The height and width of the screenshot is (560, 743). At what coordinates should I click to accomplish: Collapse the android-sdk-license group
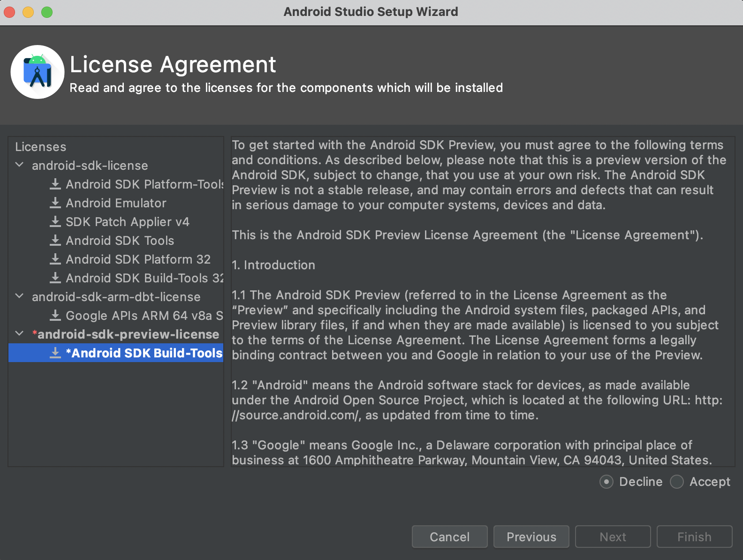click(x=20, y=165)
